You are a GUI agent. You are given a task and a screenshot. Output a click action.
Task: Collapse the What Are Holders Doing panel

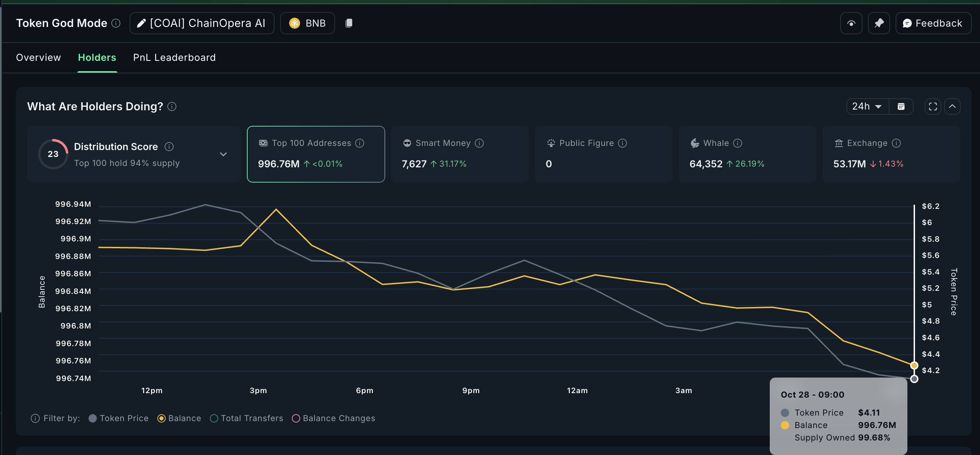952,106
